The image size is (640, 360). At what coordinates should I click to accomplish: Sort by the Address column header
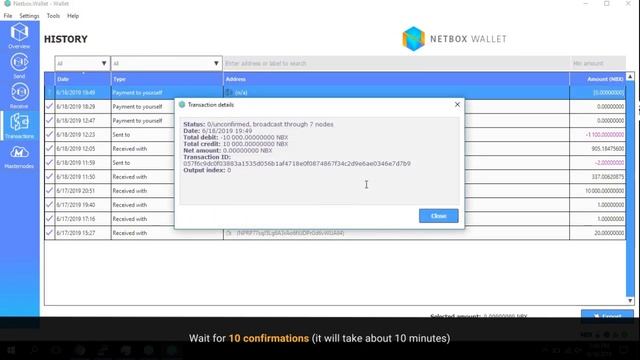(x=396, y=79)
